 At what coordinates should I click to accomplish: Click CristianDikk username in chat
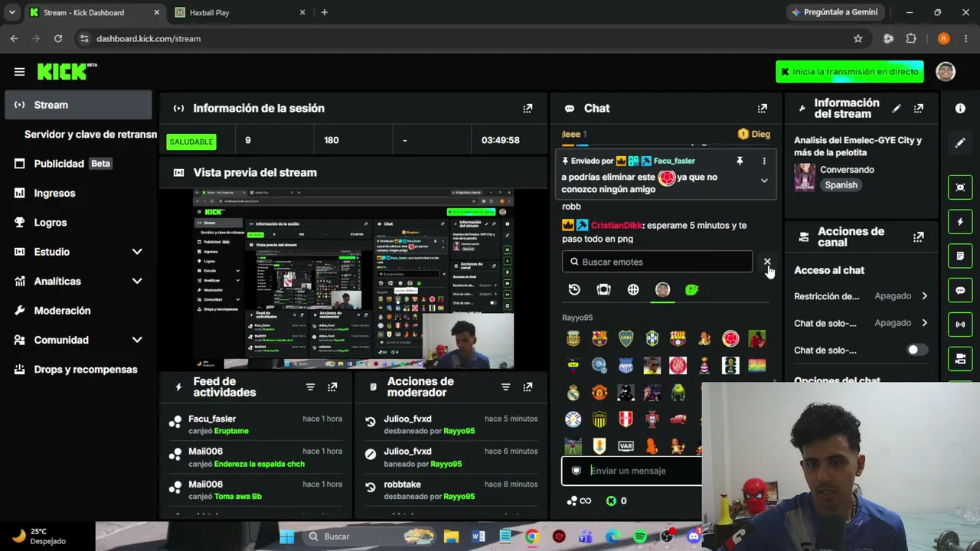click(x=616, y=226)
